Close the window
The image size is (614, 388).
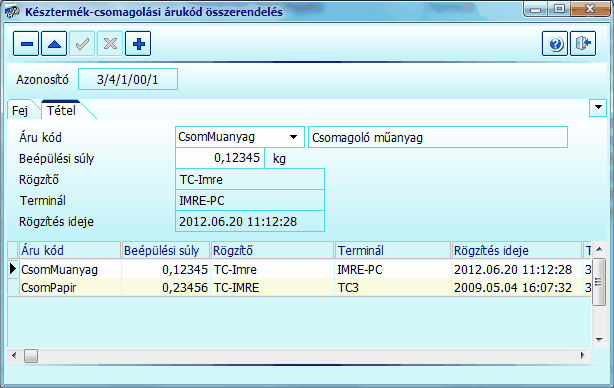(x=590, y=9)
